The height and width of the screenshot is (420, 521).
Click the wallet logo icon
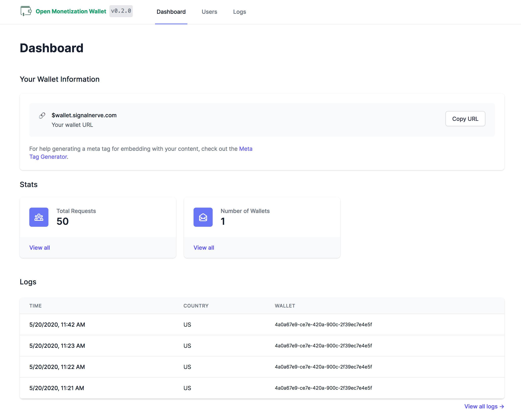pyautogui.click(x=26, y=11)
